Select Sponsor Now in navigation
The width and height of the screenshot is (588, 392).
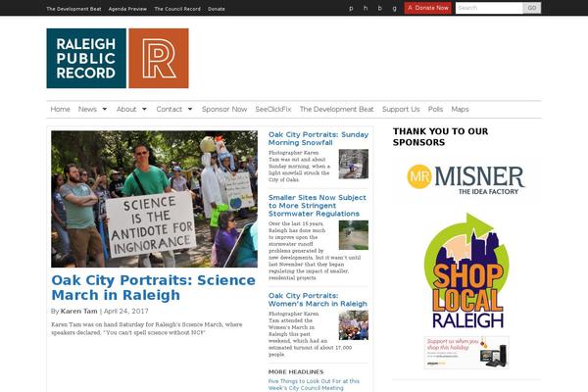click(x=224, y=109)
